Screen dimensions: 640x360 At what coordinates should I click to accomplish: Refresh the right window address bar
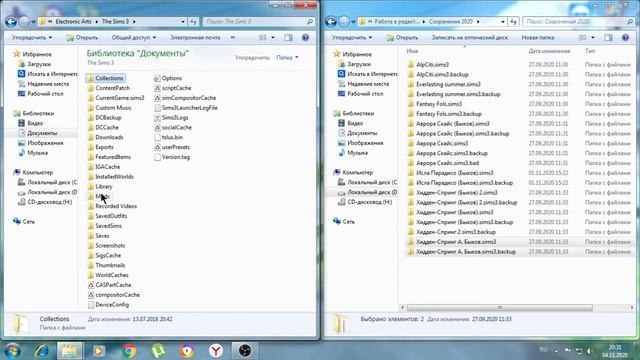pyautogui.click(x=513, y=22)
